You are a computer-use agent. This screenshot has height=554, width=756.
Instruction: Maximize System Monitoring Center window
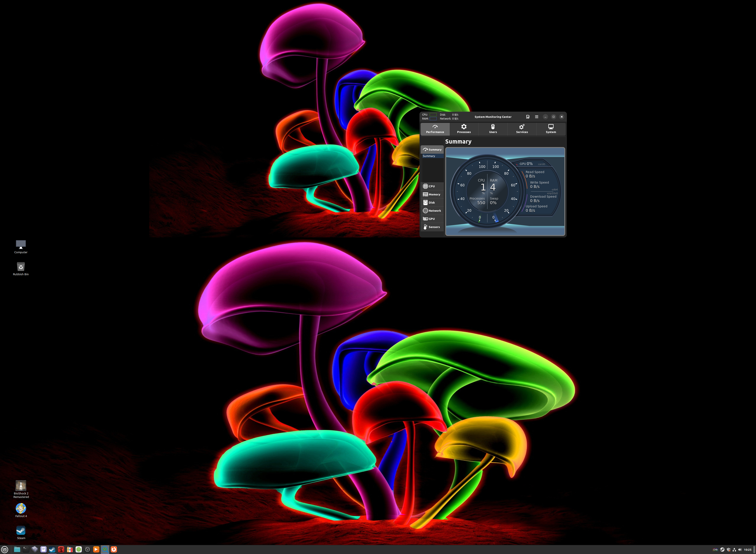pos(554,117)
